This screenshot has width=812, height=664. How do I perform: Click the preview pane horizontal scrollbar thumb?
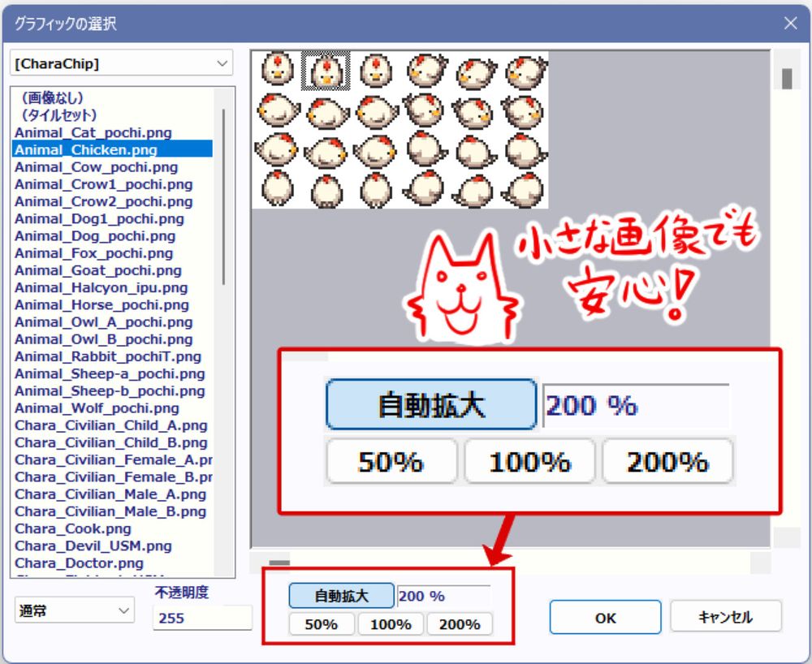click(279, 563)
